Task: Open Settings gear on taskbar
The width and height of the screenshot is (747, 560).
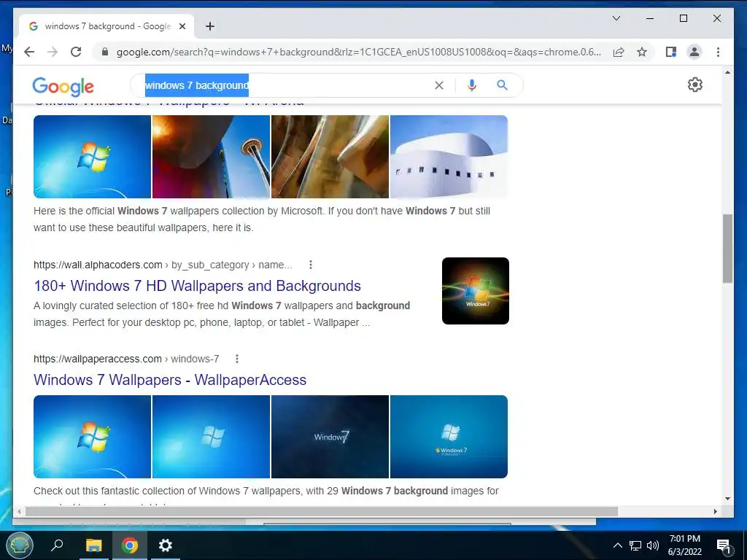Action: [x=166, y=545]
